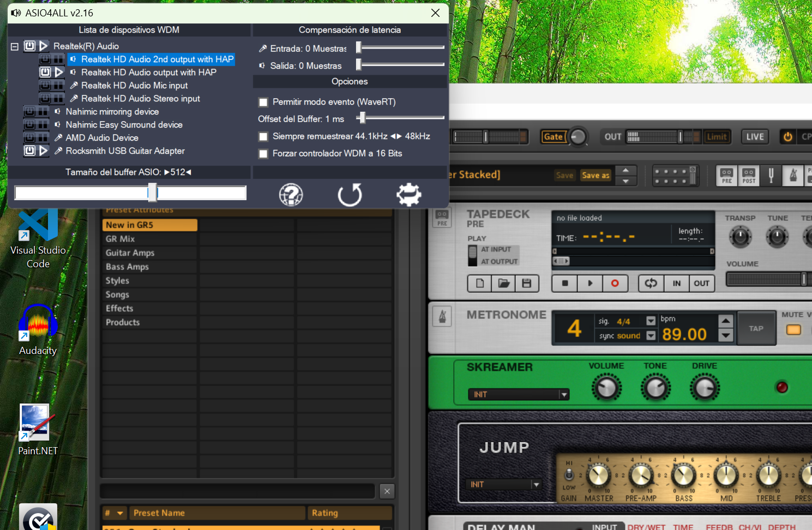Select Guitar Amps preset attribute
Screen dimensions: 812x530
pos(150,253)
